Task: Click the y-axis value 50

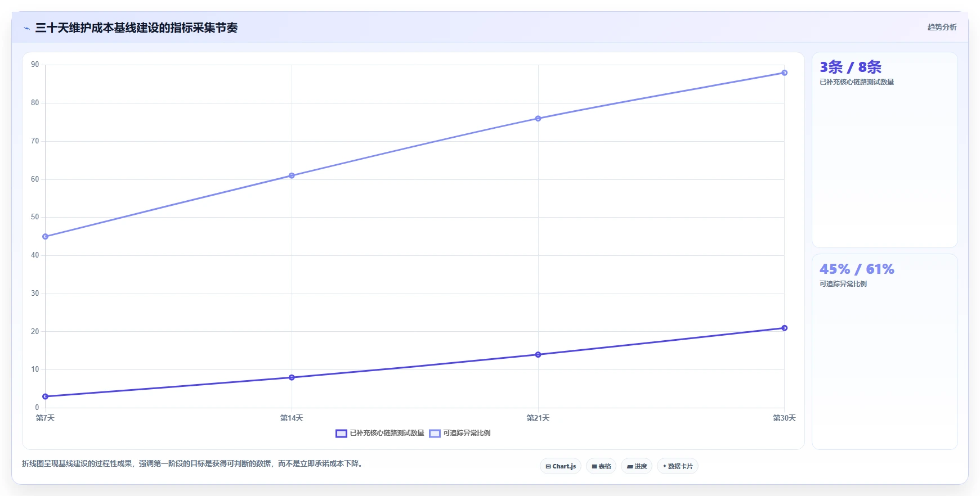Action: 35,217
